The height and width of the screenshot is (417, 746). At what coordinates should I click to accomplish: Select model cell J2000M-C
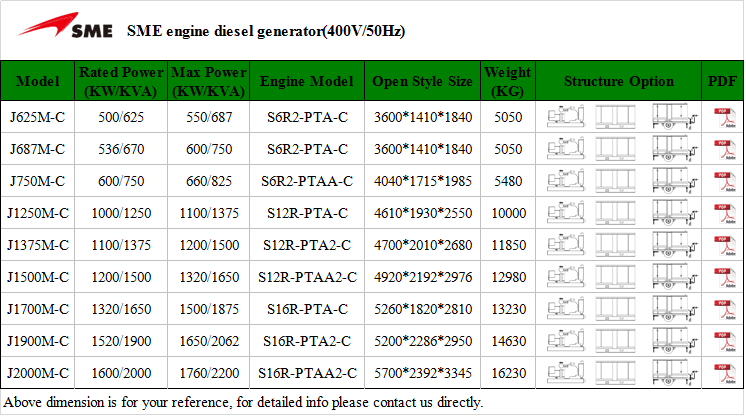coord(38,373)
